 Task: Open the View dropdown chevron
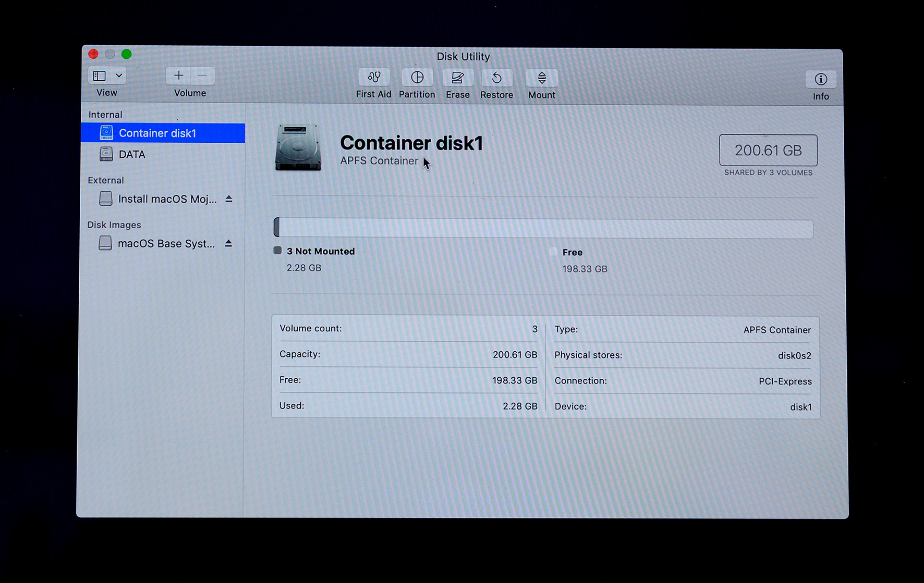[x=119, y=76]
